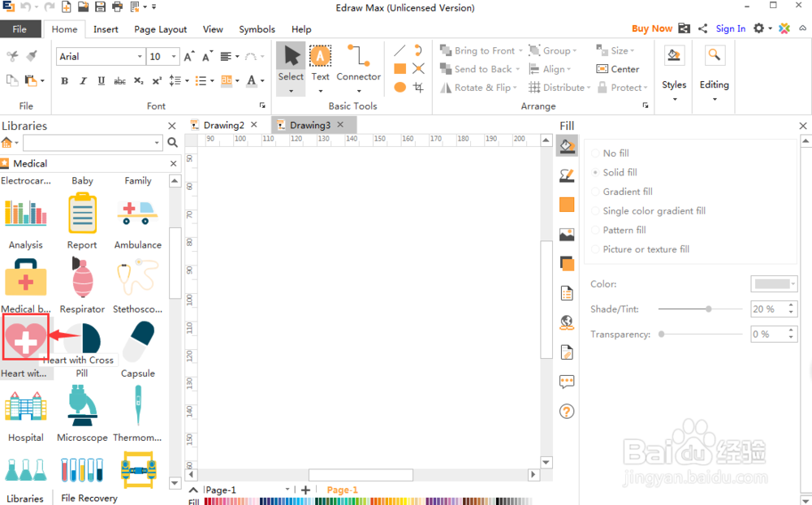
Task: Expand the font color dropdown arrow
Action: tap(262, 81)
